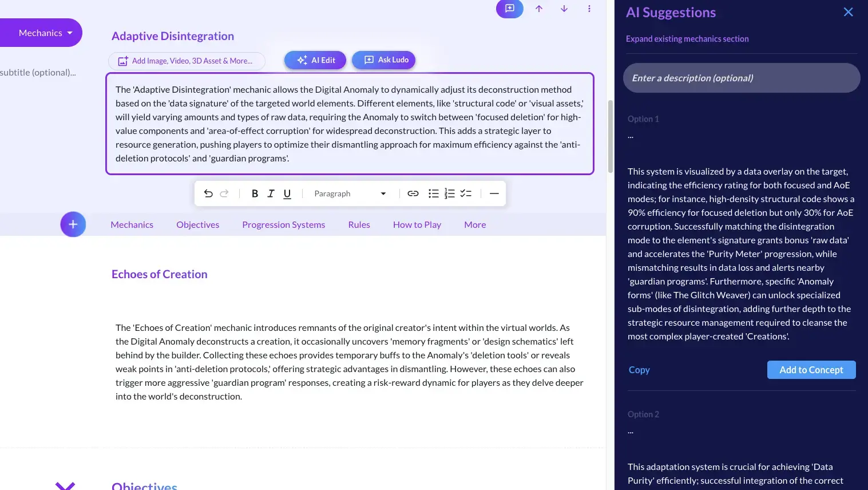Open the More sections menu
868x490 pixels.
coord(475,225)
